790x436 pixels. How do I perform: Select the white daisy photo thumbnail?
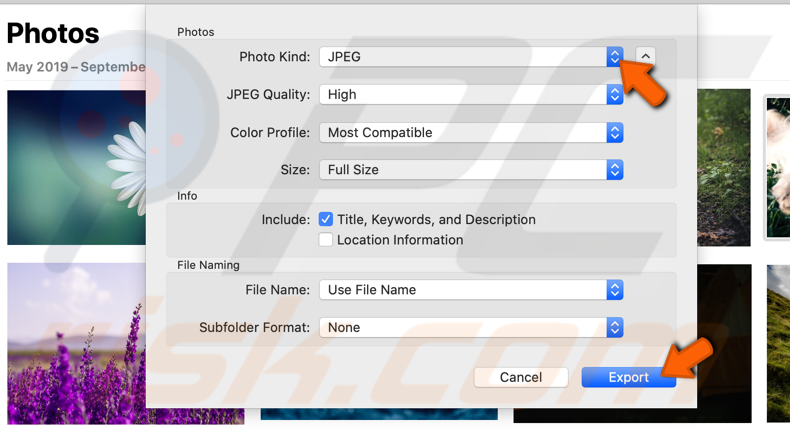point(77,167)
